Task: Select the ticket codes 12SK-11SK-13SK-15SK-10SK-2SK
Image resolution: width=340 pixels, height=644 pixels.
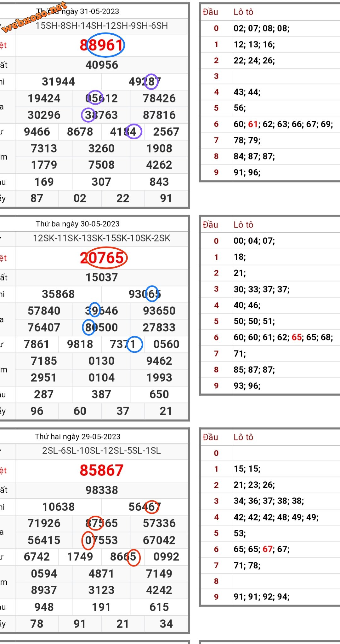Action: click(102, 238)
